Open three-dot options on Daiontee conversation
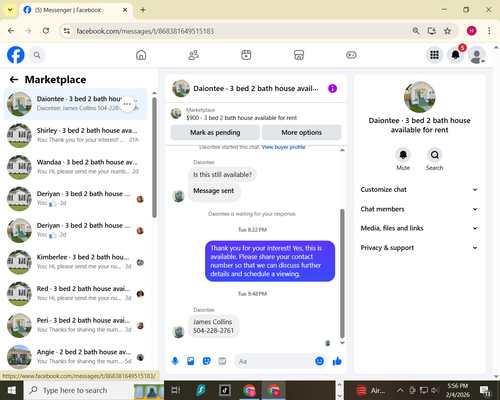This screenshot has width=500, height=400. (127, 104)
